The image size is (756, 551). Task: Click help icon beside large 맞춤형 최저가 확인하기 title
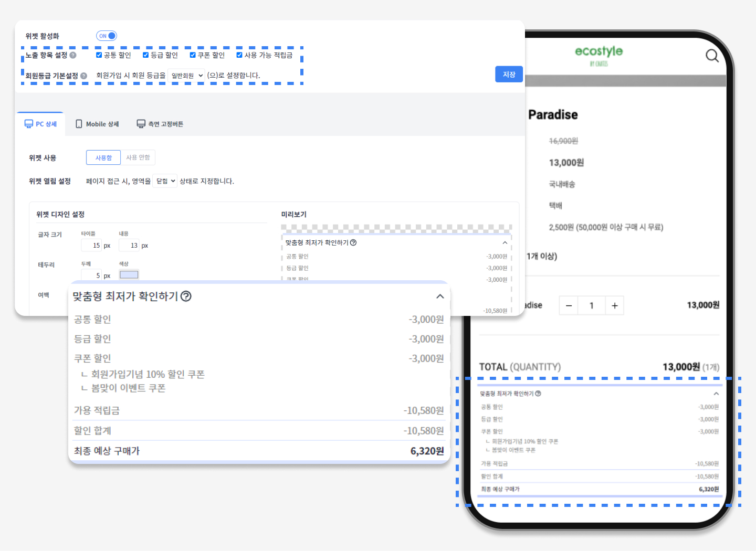[x=186, y=296]
